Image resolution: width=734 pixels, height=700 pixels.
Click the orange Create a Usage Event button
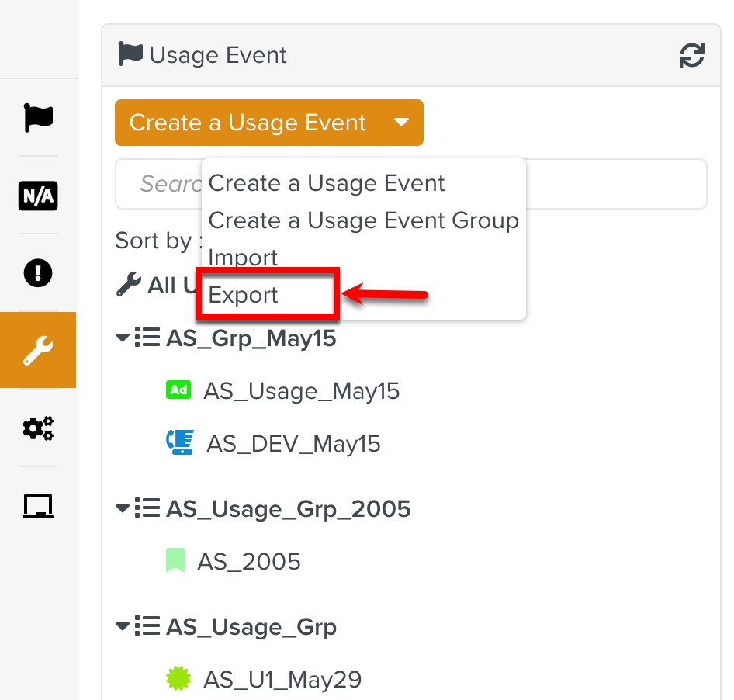coord(248,123)
